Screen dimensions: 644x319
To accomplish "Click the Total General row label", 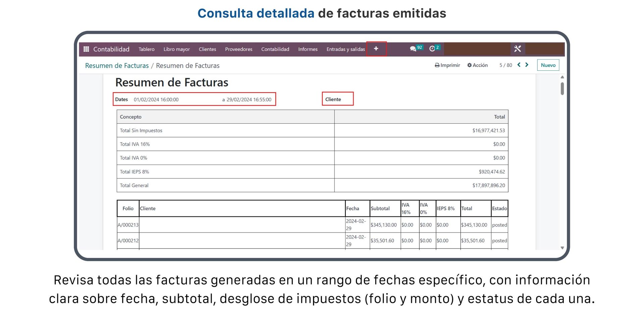I will pos(134,185).
